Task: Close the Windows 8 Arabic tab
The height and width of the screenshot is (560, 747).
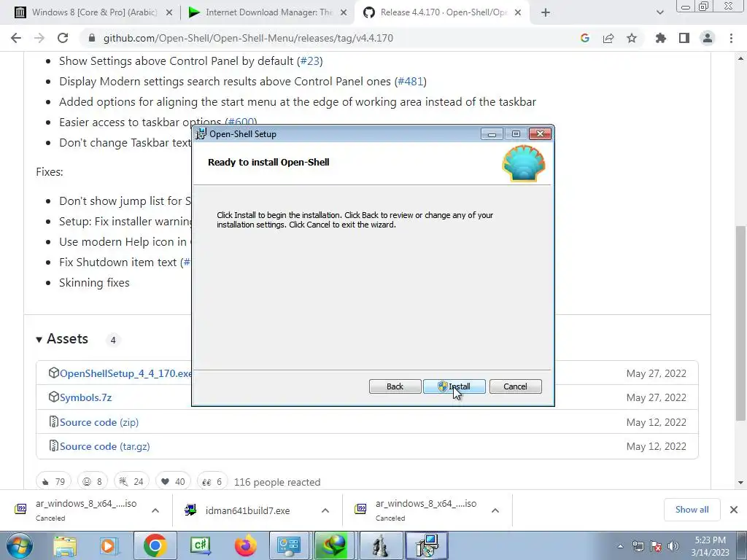Action: tap(169, 13)
